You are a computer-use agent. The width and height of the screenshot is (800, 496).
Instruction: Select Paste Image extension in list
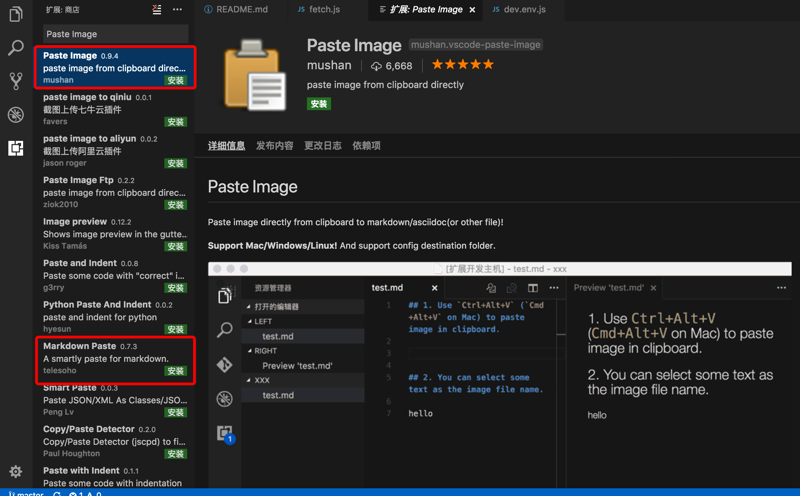(115, 67)
